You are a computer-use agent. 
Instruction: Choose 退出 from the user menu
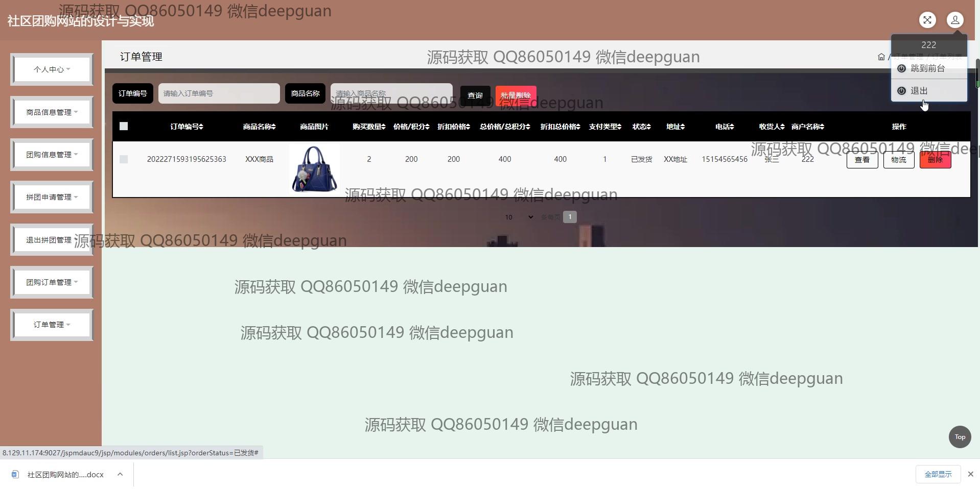pyautogui.click(x=919, y=91)
